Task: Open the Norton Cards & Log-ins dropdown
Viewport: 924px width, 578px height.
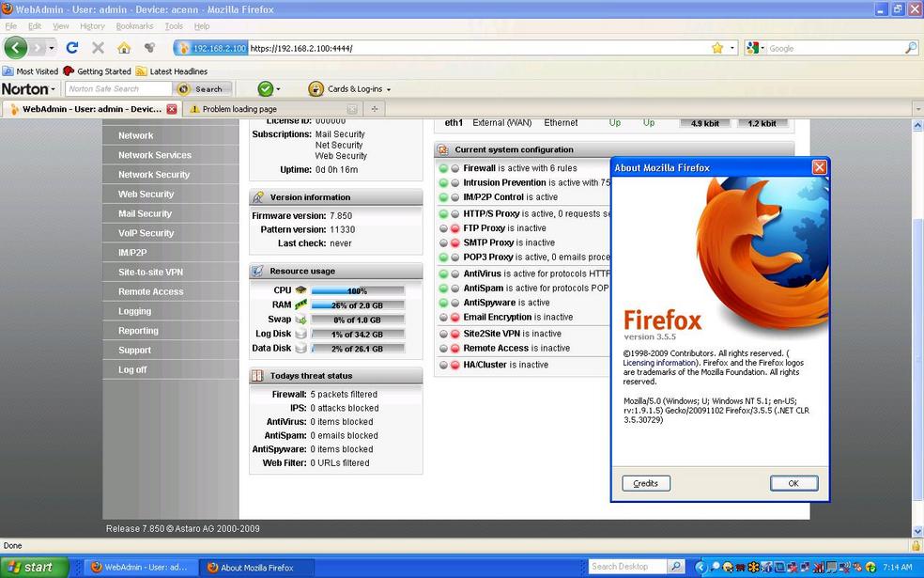Action: (349, 89)
